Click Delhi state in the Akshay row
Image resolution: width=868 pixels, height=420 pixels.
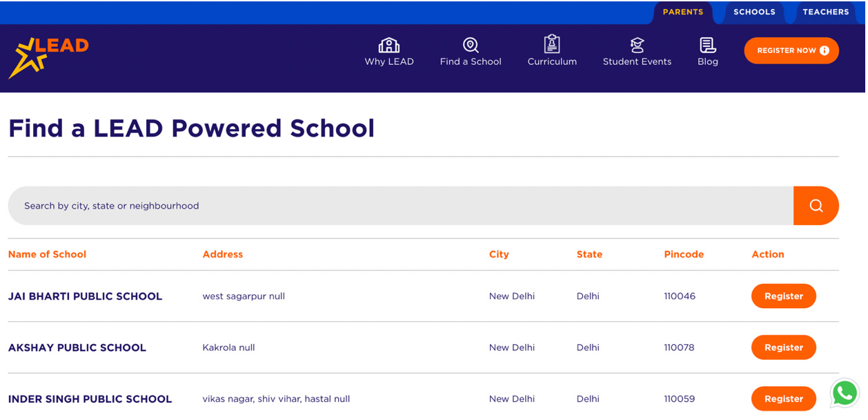[x=588, y=347]
